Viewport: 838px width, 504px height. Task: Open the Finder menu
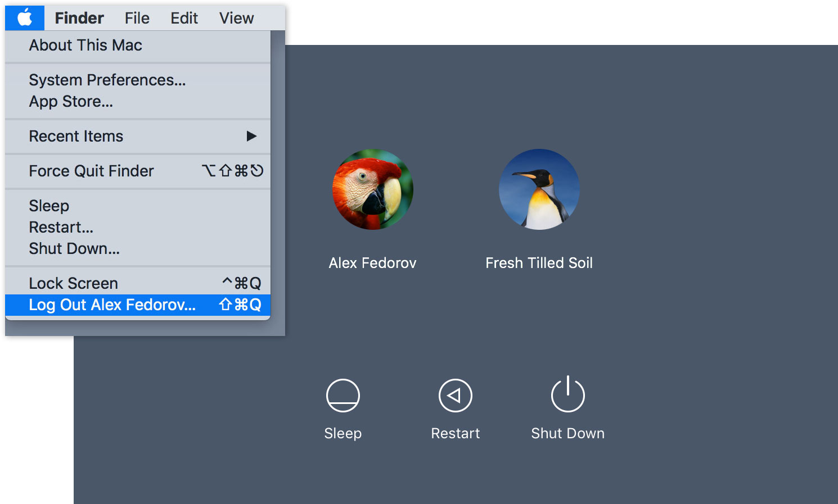(x=79, y=17)
